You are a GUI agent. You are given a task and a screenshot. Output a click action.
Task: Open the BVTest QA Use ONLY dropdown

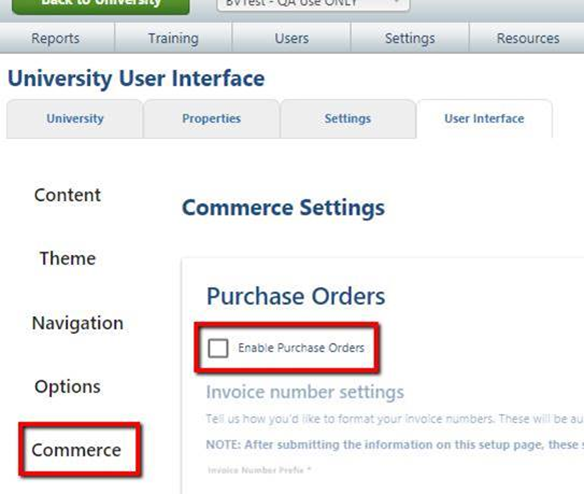coord(313,4)
